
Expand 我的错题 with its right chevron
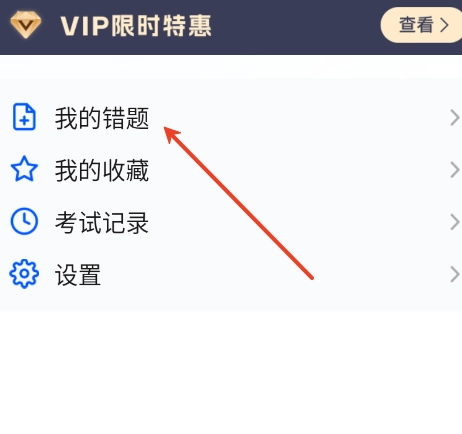[455, 118]
